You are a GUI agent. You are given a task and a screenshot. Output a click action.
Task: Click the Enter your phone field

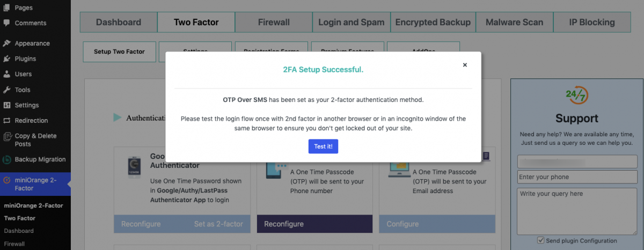[x=577, y=177]
